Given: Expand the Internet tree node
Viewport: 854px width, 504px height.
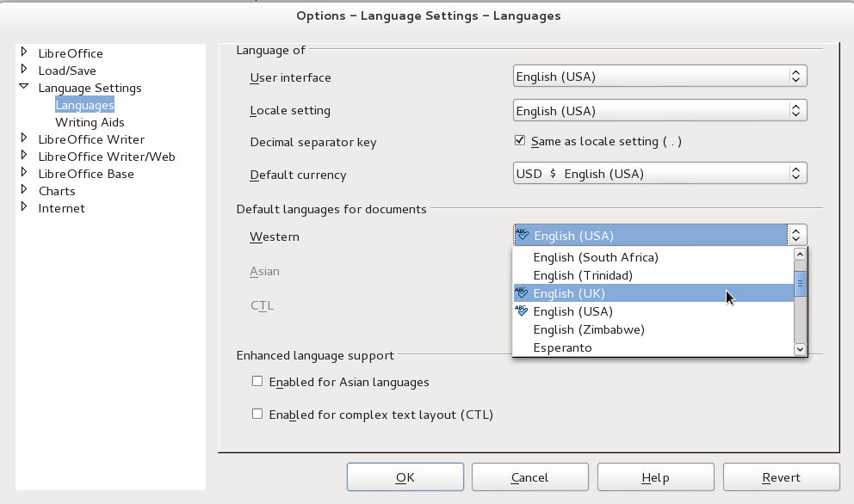Looking at the screenshot, I should point(24,206).
